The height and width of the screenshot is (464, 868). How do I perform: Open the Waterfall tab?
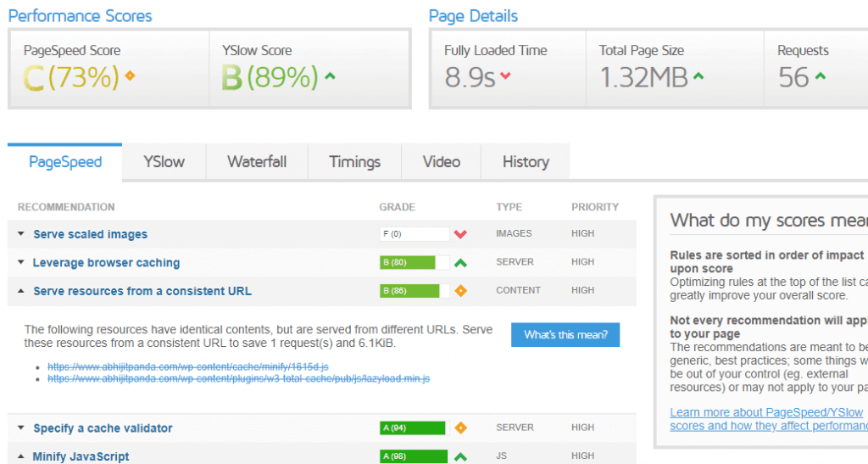257,162
